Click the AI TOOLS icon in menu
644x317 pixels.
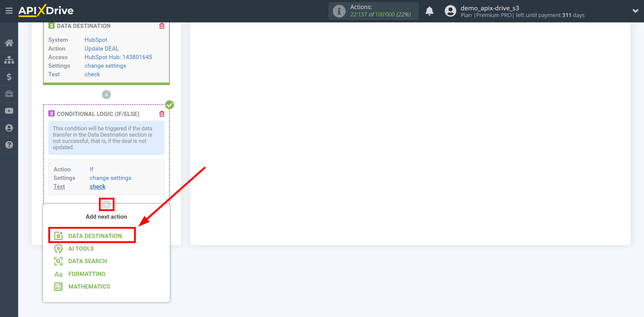pos(58,248)
